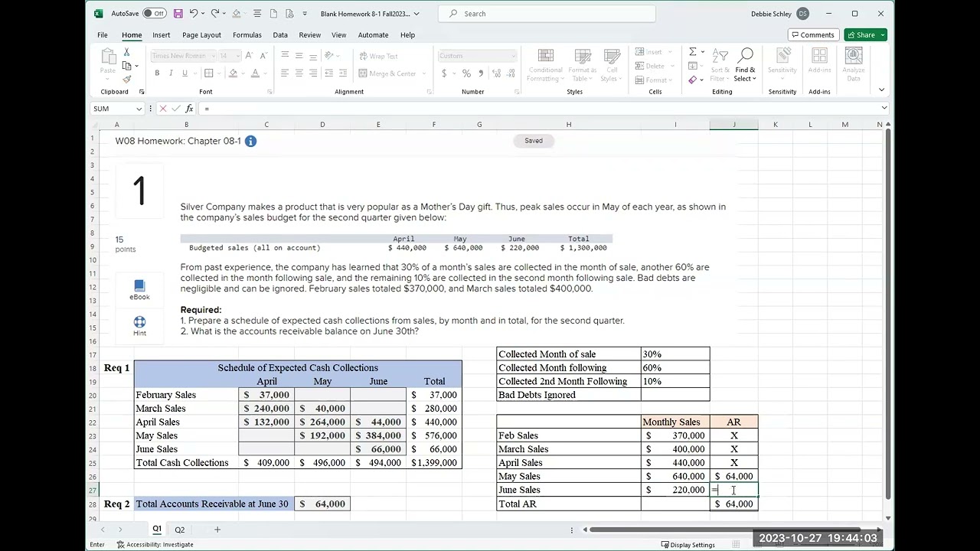Open the font size dropdown
Screen dimensions: 980x551
click(x=237, y=56)
